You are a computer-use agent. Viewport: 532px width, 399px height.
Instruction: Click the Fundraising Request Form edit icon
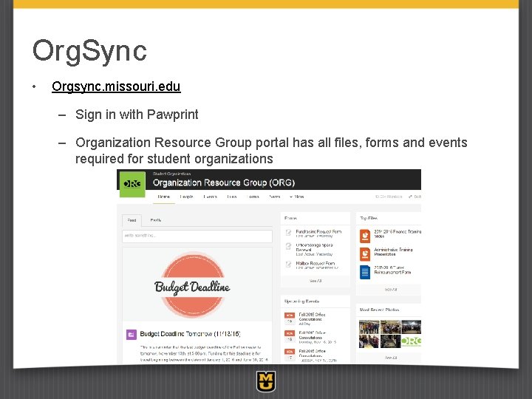point(288,233)
